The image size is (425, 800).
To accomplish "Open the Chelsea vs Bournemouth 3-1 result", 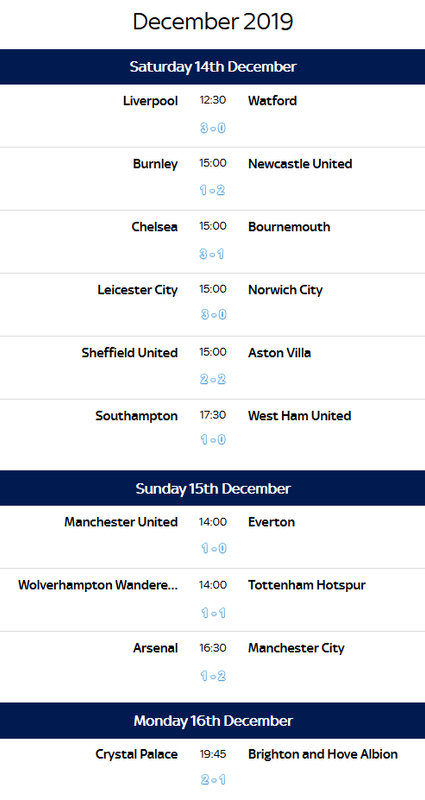I will [213, 254].
